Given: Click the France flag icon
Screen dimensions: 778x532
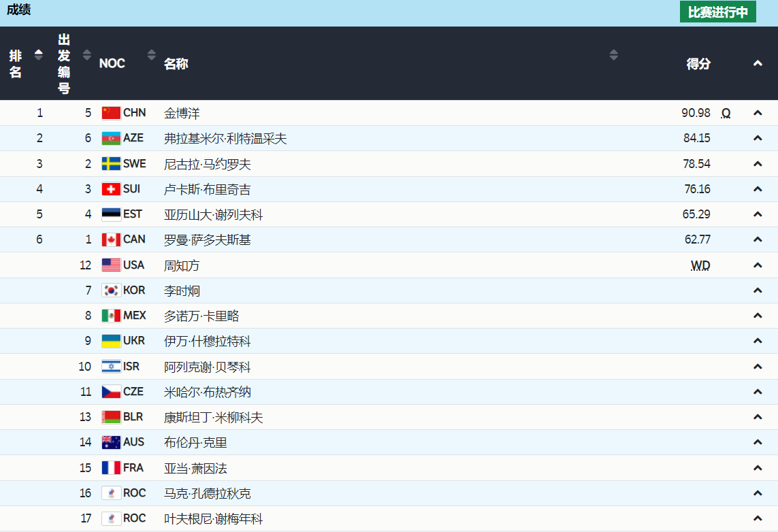Looking at the screenshot, I should pyautogui.click(x=111, y=467).
